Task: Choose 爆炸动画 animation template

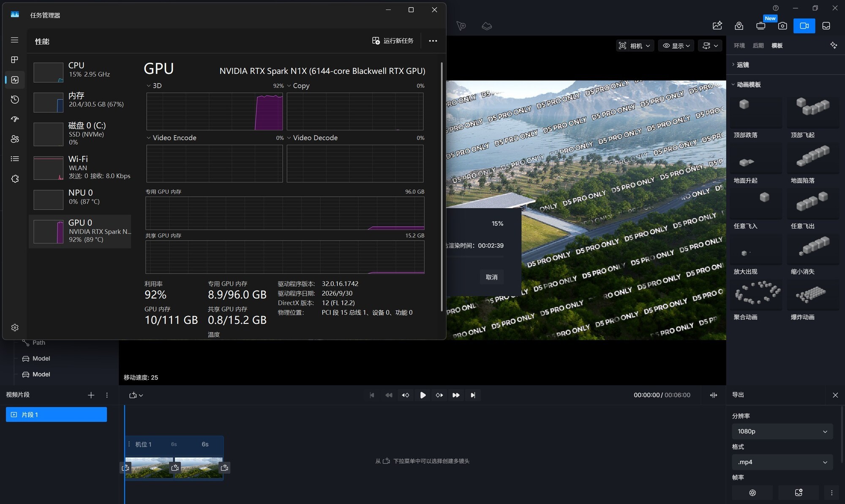Action: pos(813,300)
